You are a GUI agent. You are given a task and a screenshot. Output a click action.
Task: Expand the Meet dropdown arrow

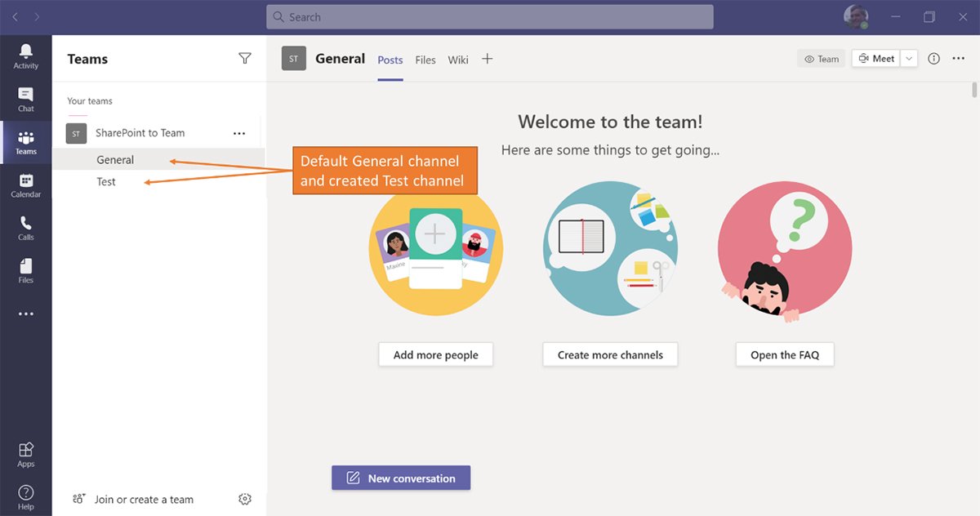910,59
